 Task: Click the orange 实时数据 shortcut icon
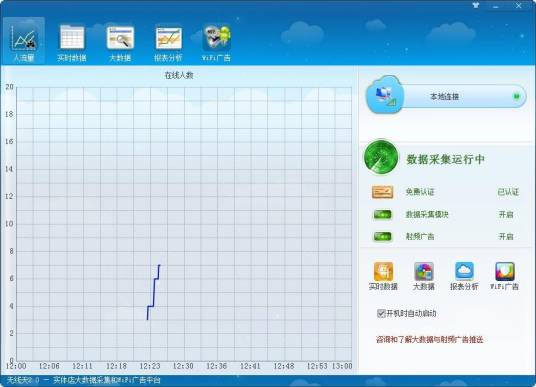tap(383, 271)
